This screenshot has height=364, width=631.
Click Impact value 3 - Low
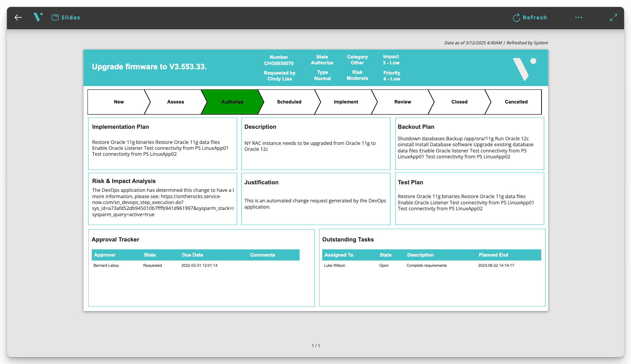coord(391,63)
